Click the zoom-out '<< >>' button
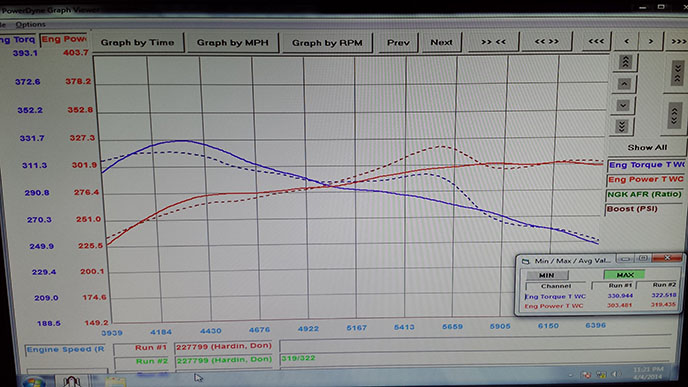This screenshot has width=688, height=387. point(547,42)
